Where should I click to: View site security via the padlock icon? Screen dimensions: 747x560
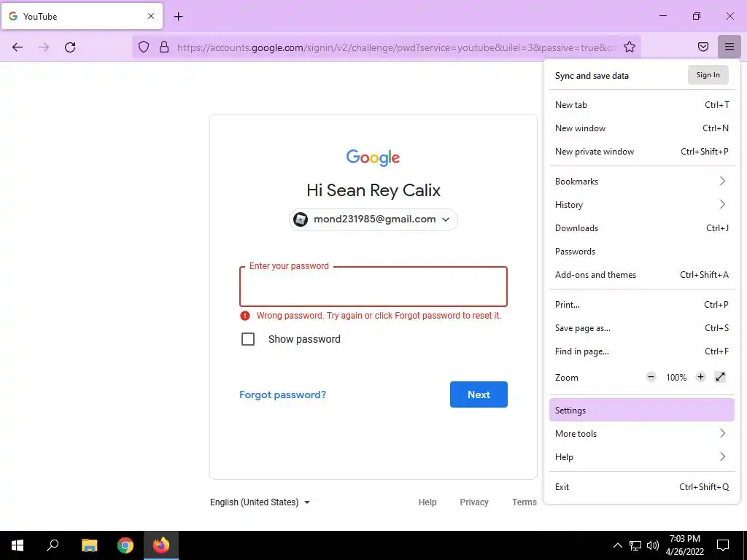click(164, 47)
